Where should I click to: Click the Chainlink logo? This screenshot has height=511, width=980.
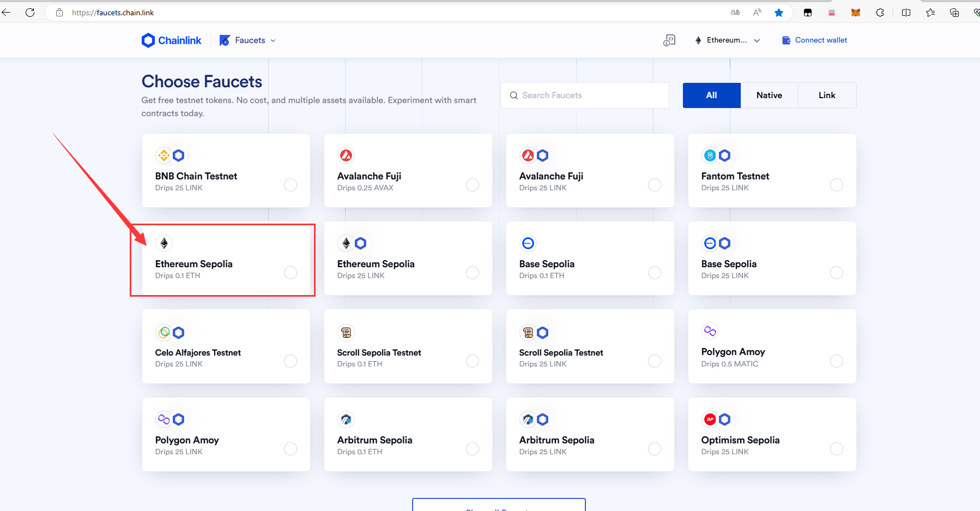[x=171, y=40]
